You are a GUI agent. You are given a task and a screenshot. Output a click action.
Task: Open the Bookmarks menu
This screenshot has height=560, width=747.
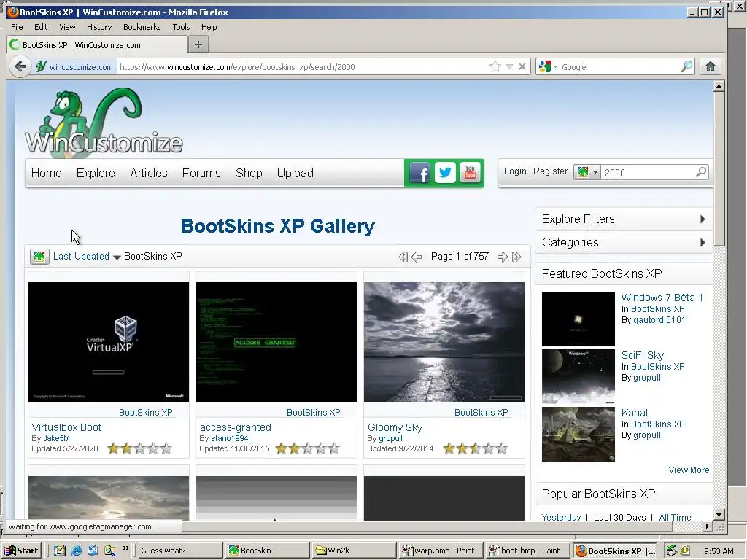[142, 27]
